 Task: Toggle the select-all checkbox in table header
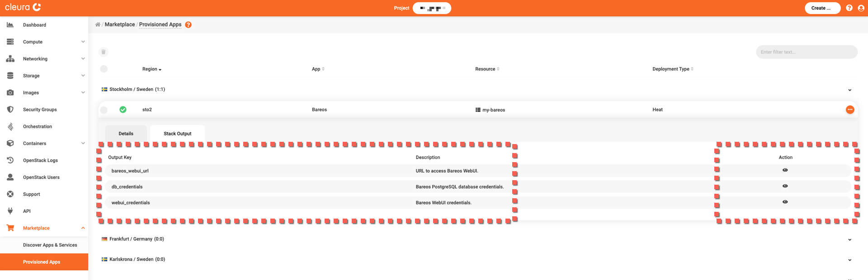[x=104, y=69]
